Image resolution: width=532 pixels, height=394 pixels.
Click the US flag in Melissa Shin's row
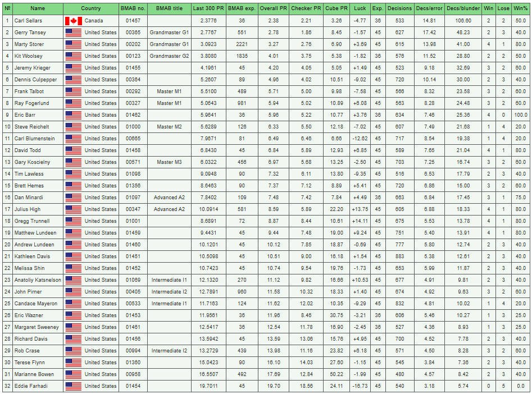click(x=73, y=268)
